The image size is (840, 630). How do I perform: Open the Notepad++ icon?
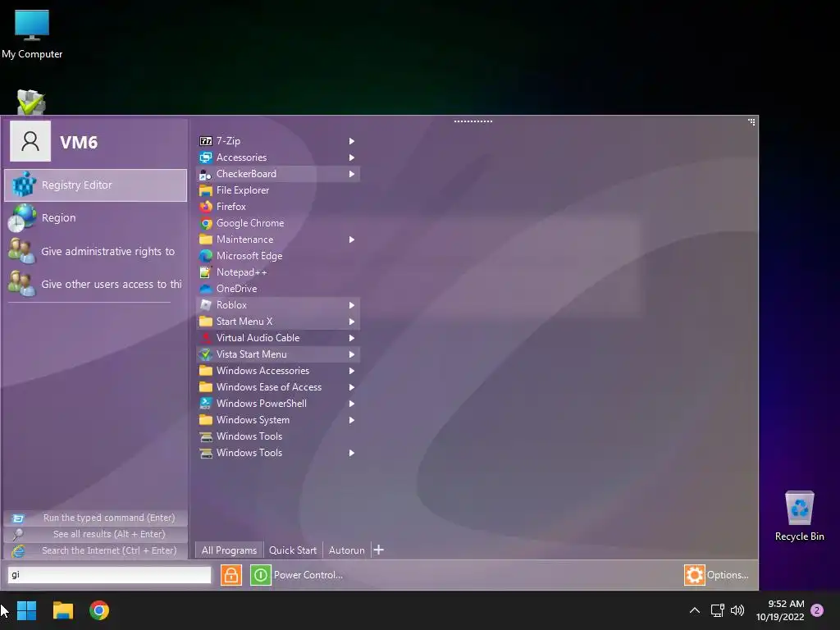[206, 272]
